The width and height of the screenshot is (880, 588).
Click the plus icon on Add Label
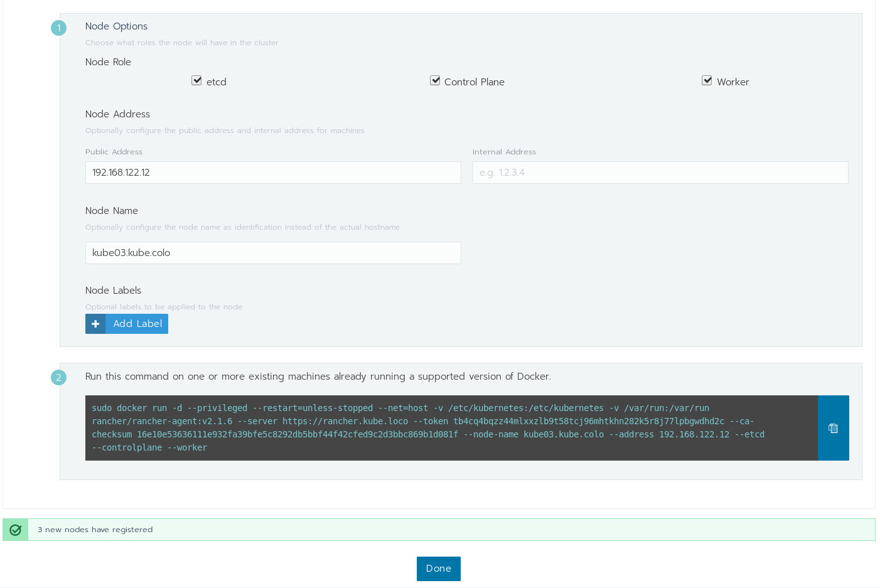(95, 324)
